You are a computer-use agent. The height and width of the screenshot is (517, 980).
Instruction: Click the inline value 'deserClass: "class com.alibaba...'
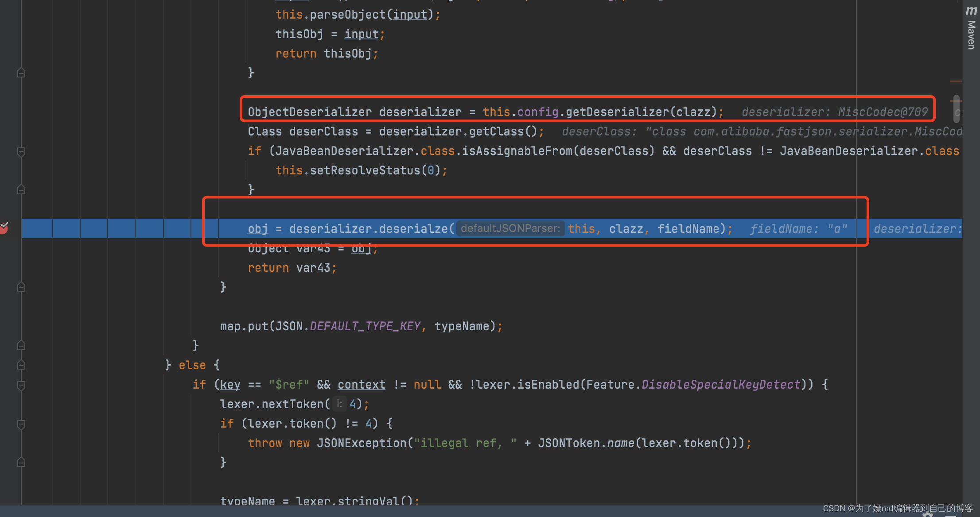(762, 131)
